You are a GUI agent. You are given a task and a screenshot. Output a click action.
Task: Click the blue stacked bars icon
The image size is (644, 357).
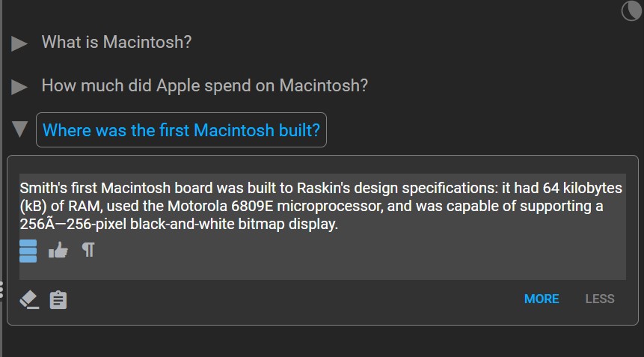pyautogui.click(x=28, y=251)
